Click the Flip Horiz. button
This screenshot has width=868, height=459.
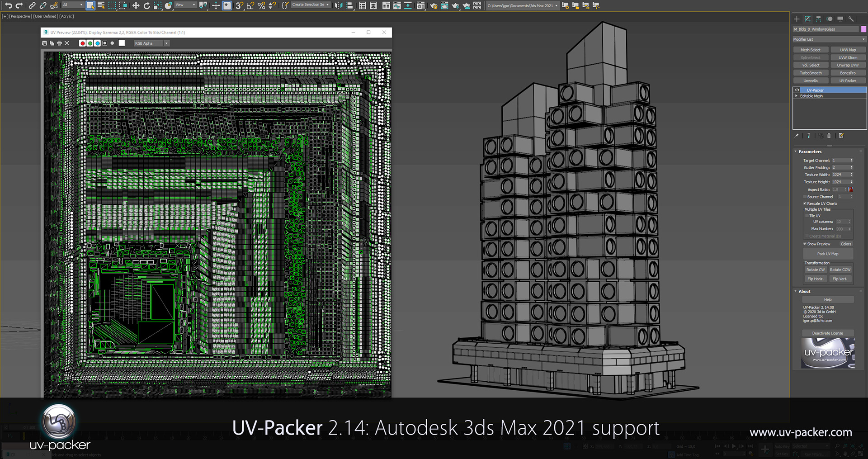click(816, 279)
